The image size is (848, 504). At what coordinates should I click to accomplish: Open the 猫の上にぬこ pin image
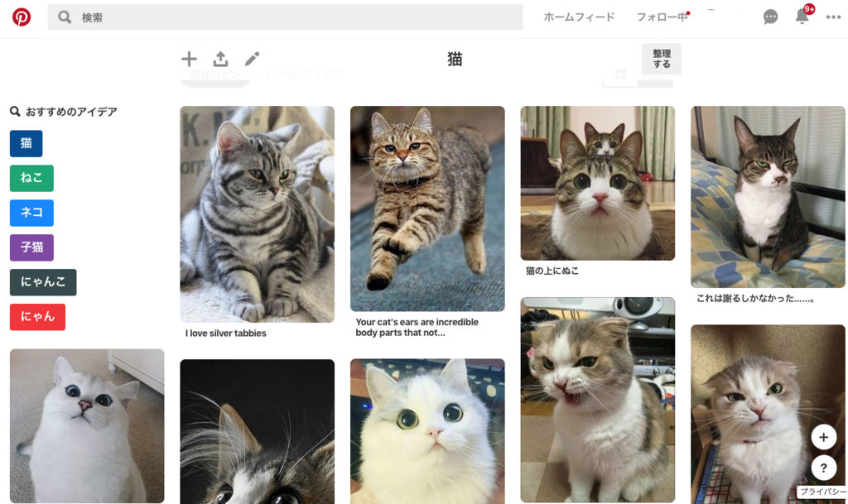point(598,183)
